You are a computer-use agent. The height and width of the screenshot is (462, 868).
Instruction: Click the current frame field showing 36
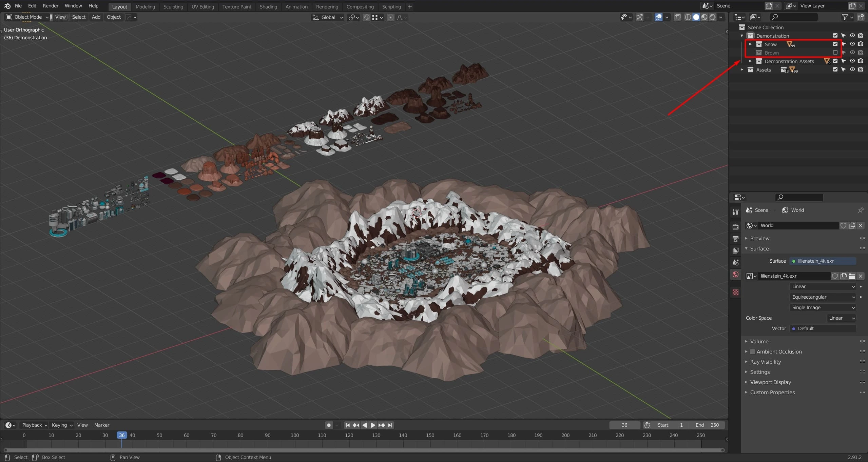pyautogui.click(x=624, y=425)
